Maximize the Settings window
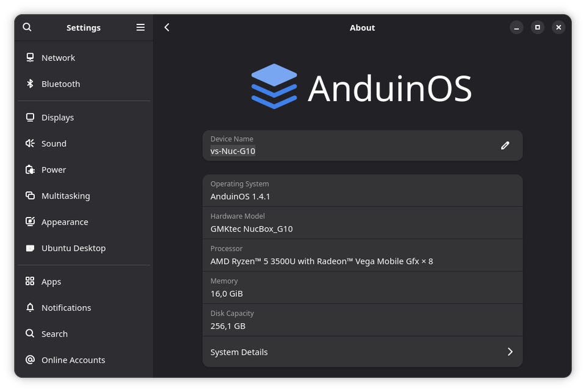 [537, 27]
